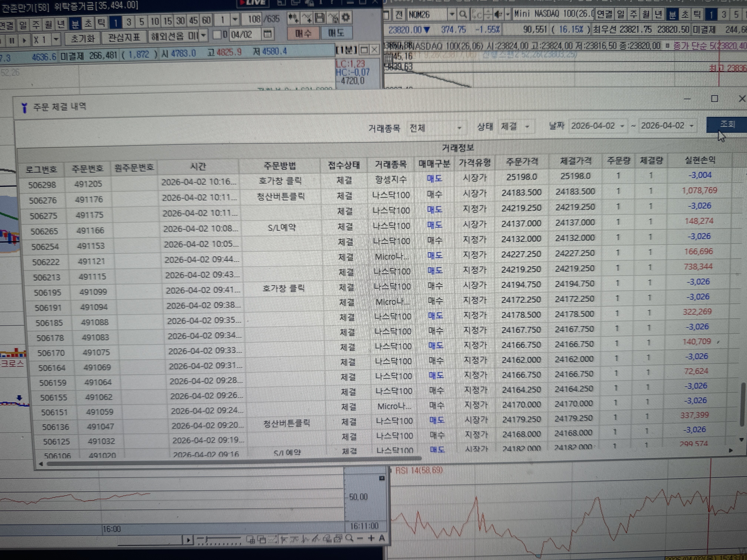Sort by 로그번호 column header
Viewport: 747px width, 560px height.
[x=41, y=169]
